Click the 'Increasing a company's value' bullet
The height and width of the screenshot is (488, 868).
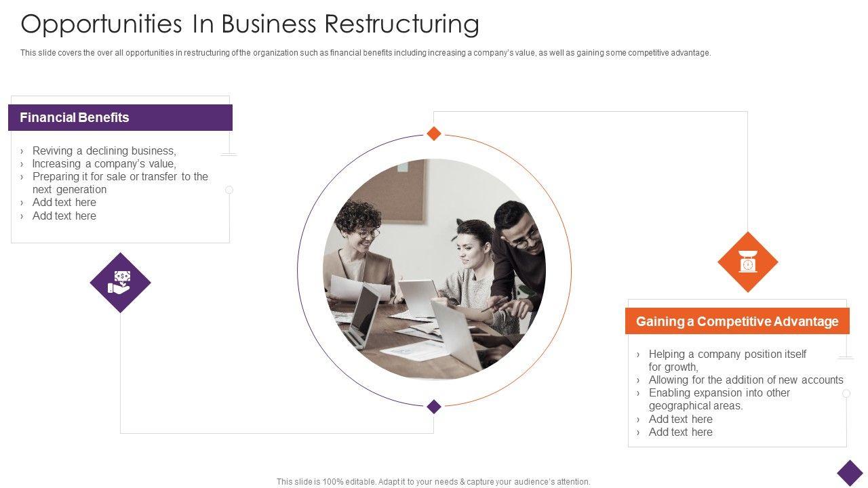click(x=104, y=163)
